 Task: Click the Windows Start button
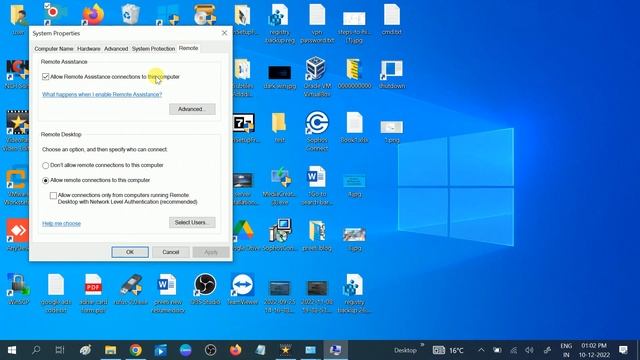point(12,350)
